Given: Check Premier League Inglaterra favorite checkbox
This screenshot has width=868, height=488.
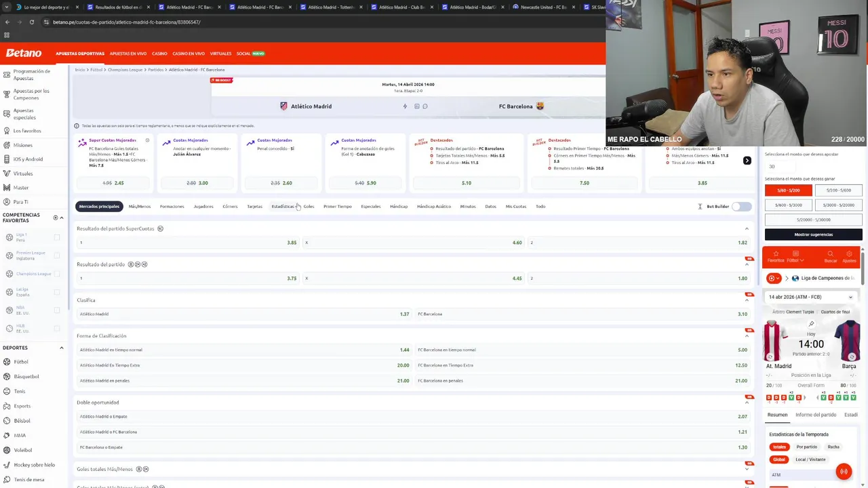Looking at the screenshot, I should pyautogui.click(x=57, y=256).
